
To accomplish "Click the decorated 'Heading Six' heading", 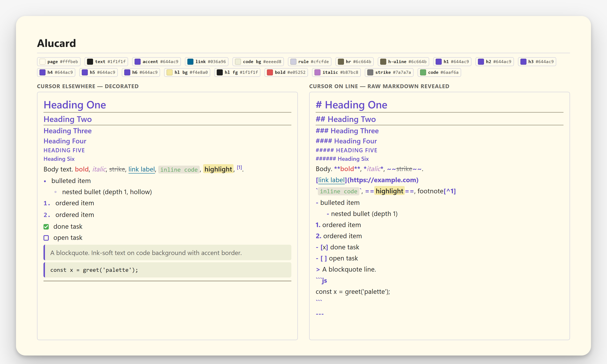I will point(59,159).
